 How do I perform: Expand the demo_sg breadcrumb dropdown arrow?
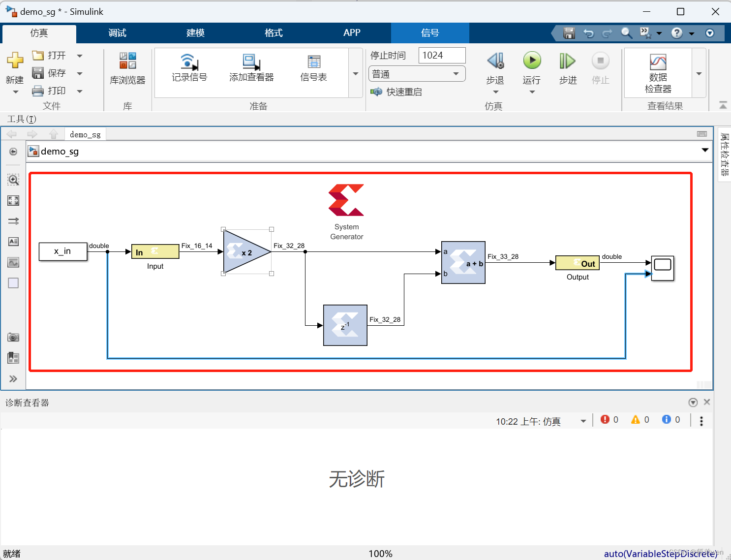(x=704, y=151)
